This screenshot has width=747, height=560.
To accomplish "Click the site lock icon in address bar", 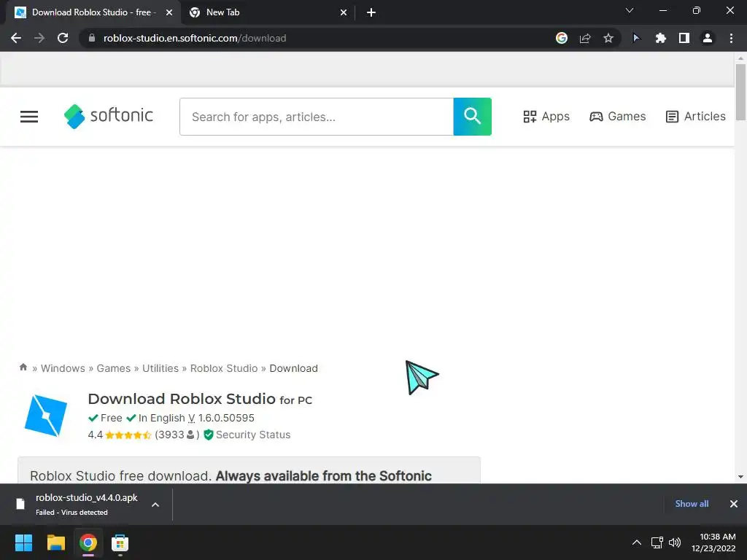I will point(92,38).
